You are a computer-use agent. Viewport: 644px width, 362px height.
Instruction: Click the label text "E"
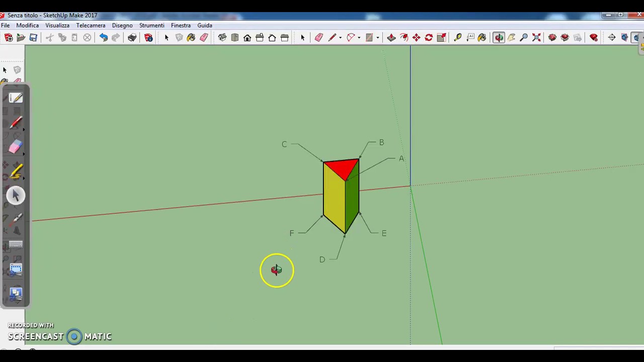click(x=384, y=233)
